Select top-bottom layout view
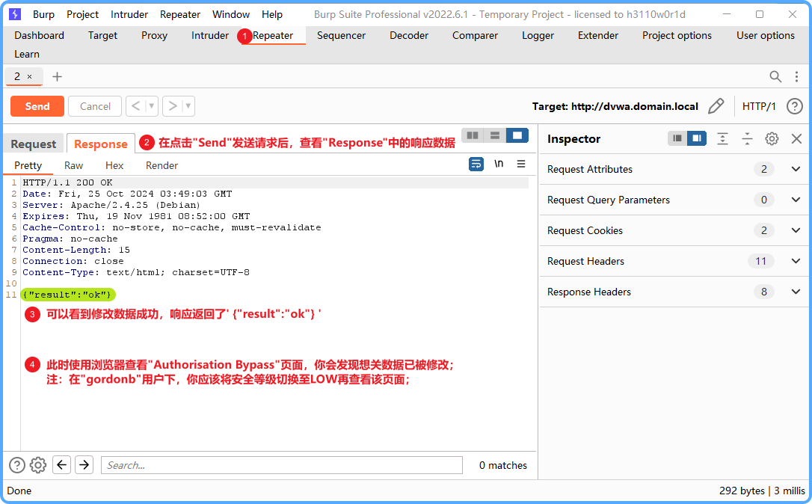 click(494, 135)
